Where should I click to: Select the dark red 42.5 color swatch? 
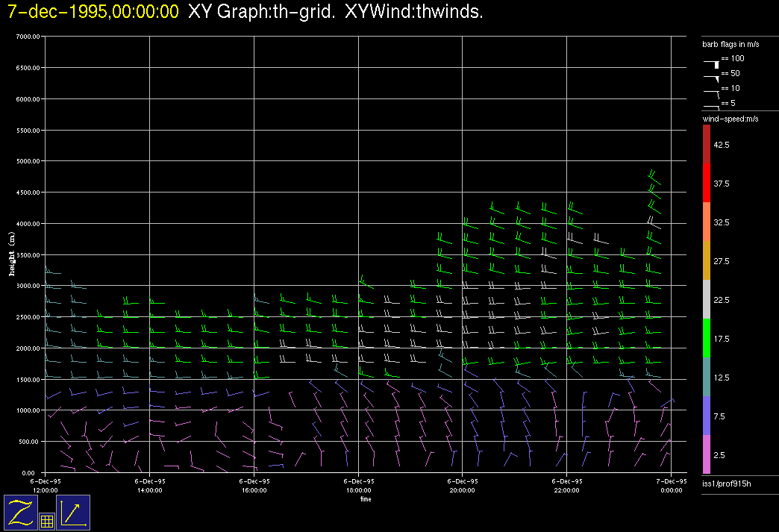pos(707,144)
